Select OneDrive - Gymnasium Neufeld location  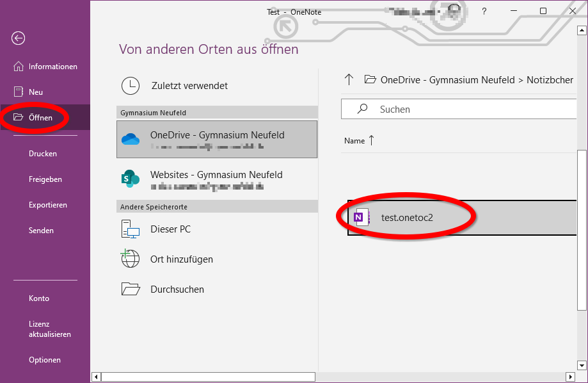coord(217,139)
